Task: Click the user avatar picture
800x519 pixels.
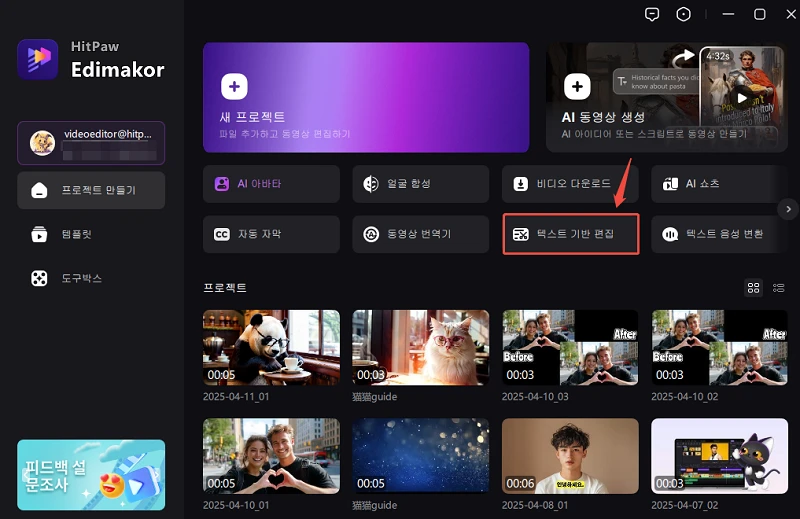Action: tap(42, 143)
